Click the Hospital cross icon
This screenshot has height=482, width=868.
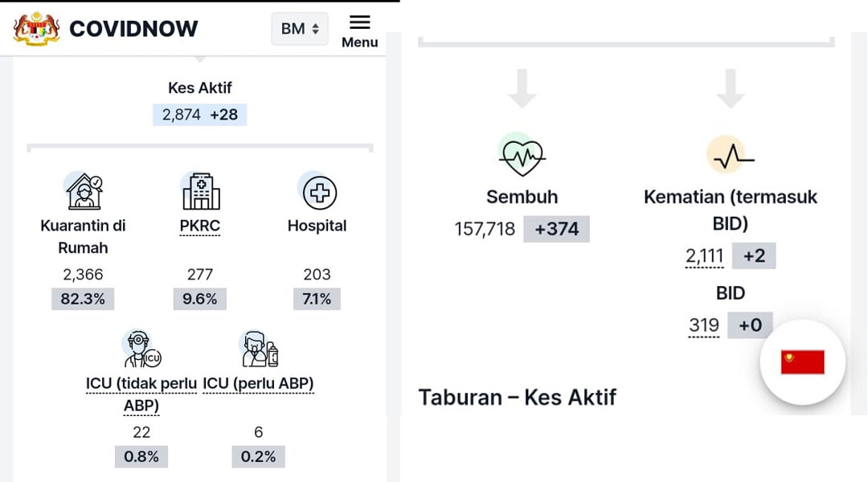(x=317, y=191)
